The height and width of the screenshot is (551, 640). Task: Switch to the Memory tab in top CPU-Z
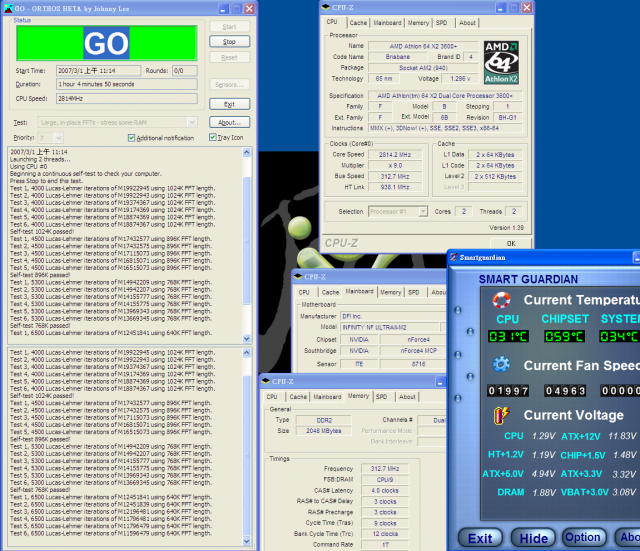click(x=418, y=23)
